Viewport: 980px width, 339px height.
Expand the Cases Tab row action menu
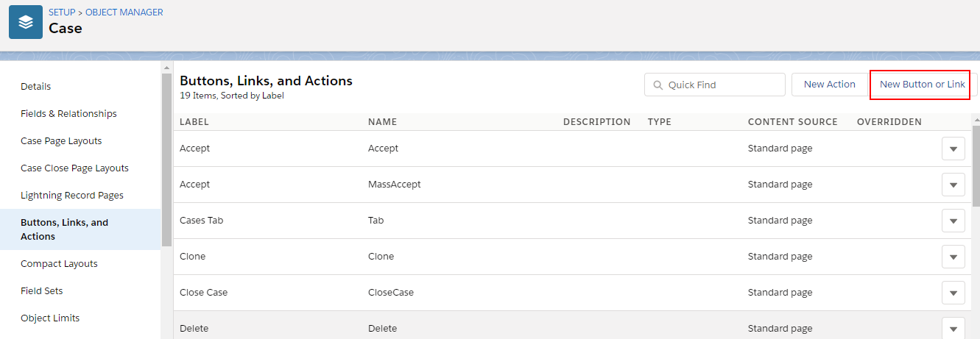953,221
